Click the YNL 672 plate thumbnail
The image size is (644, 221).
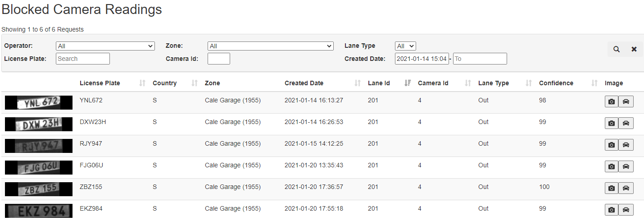[39, 103]
